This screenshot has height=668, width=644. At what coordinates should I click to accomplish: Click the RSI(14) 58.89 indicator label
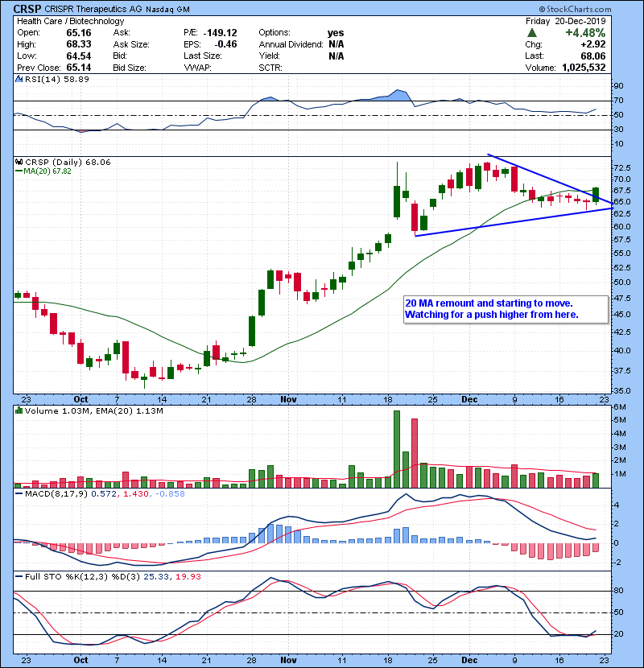tap(57, 79)
